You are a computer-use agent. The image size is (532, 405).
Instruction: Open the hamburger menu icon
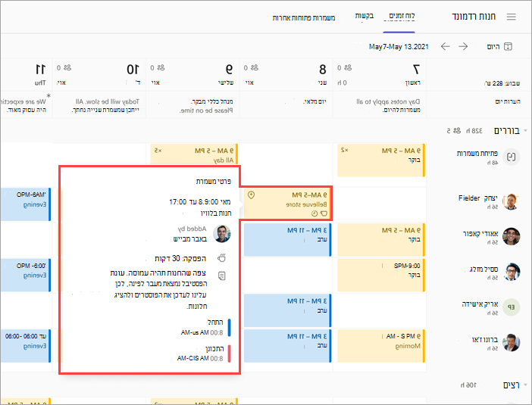click(512, 17)
